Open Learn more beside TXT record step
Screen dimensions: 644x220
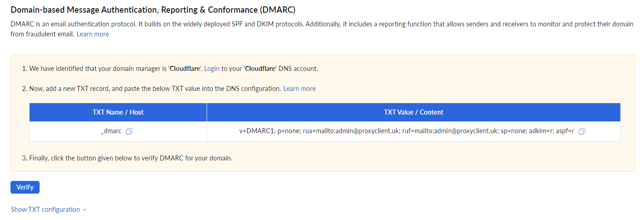point(299,89)
